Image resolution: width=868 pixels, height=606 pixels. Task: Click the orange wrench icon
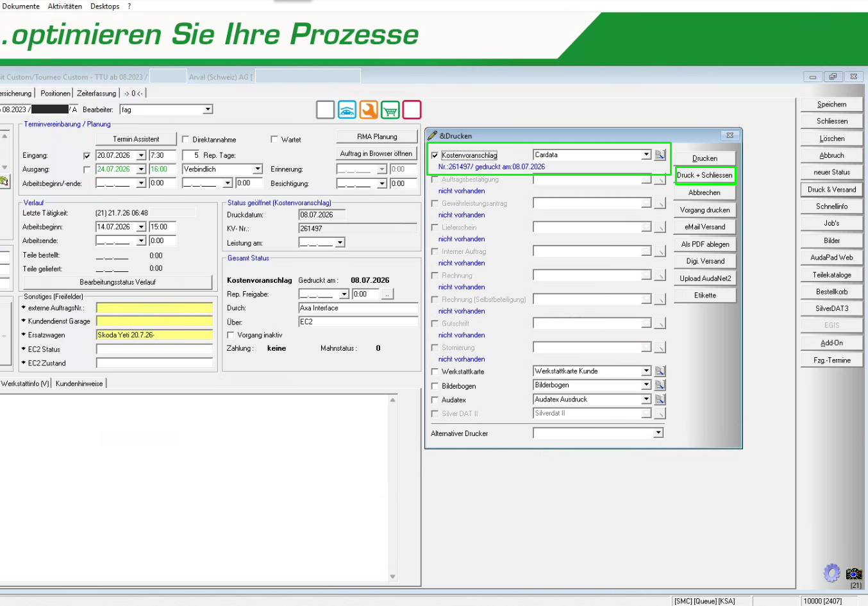pyautogui.click(x=369, y=110)
